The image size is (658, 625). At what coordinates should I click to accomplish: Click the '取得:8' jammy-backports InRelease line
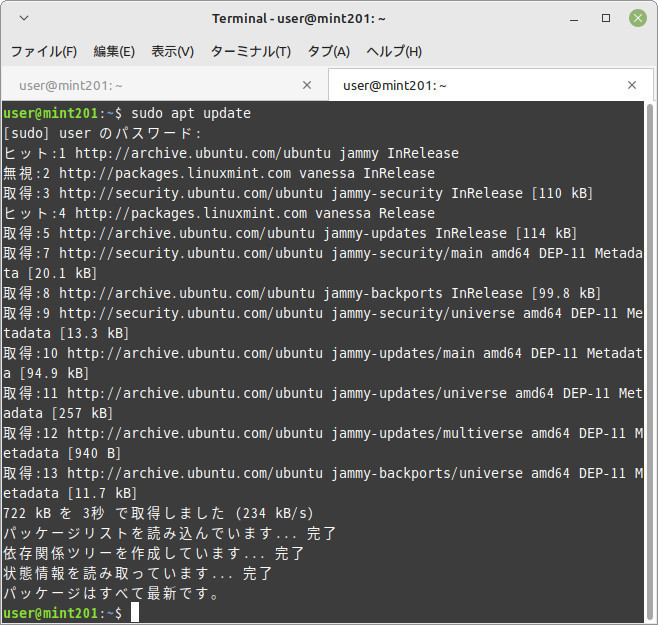point(302,293)
